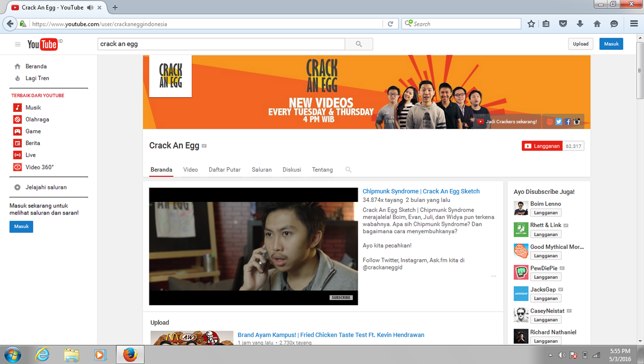Open the YouTube guide hamburger menu
Viewport: 644px width, 364px height.
(x=18, y=44)
